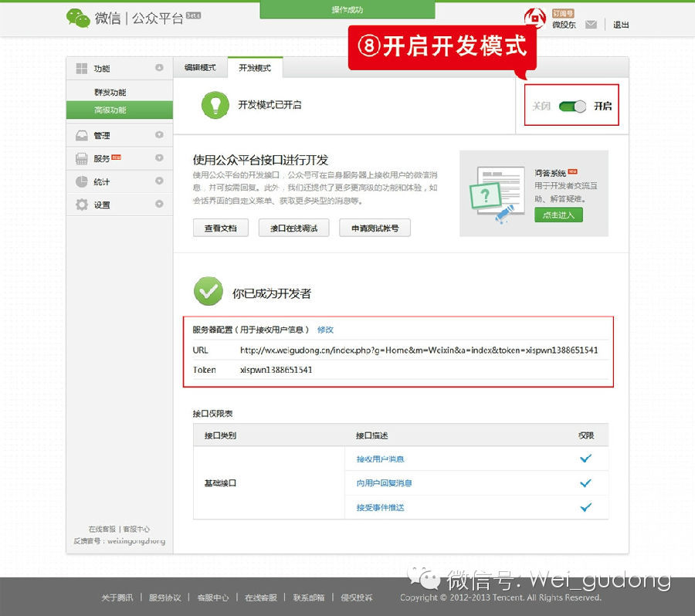Click the checkmark for 接受事件推送 permission
695x616 pixels.
585,507
